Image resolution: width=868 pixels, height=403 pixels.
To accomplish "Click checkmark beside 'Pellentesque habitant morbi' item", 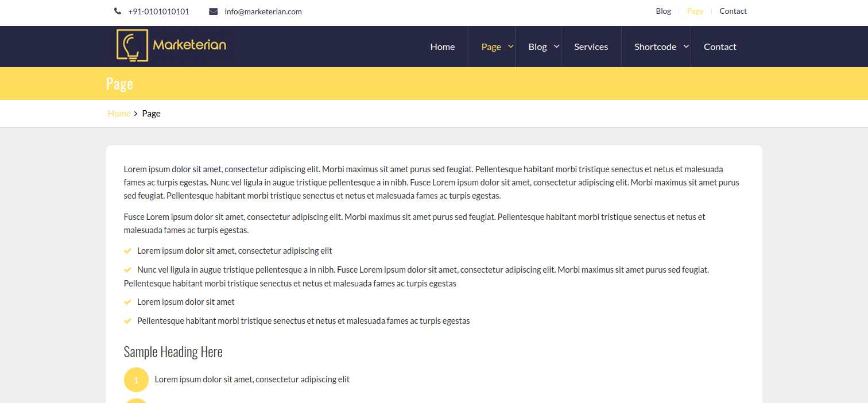I will click(128, 321).
